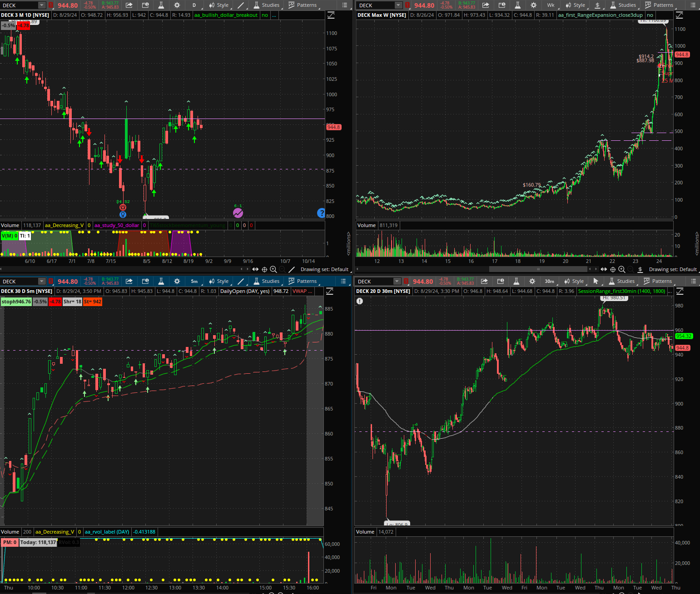Toggle price-axis scale icon on 30m chart
Image resolution: width=700 pixels, height=594 pixels.
680,291
